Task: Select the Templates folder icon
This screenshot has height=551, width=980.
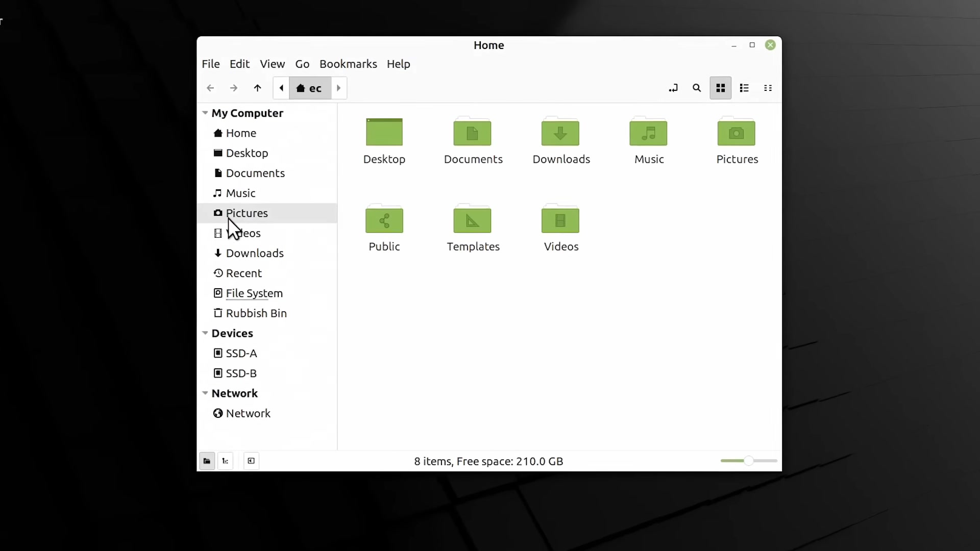Action: pyautogui.click(x=473, y=219)
